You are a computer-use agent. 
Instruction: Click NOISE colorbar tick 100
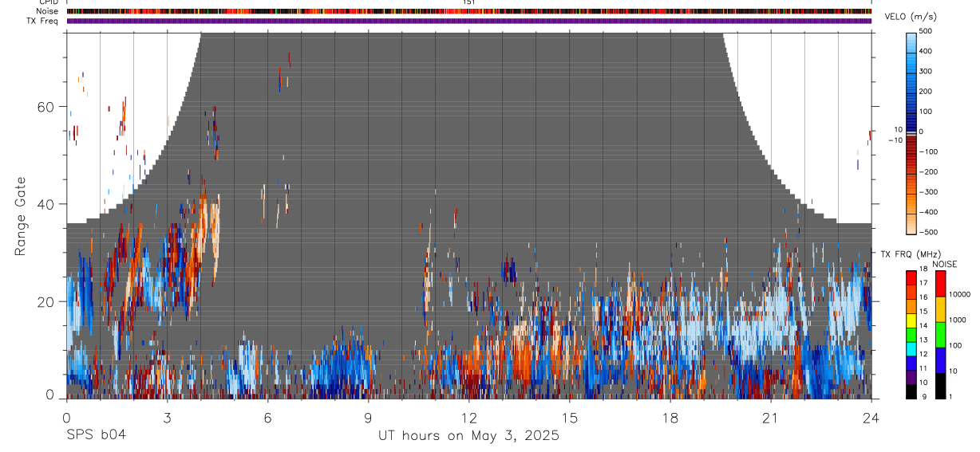coord(956,345)
